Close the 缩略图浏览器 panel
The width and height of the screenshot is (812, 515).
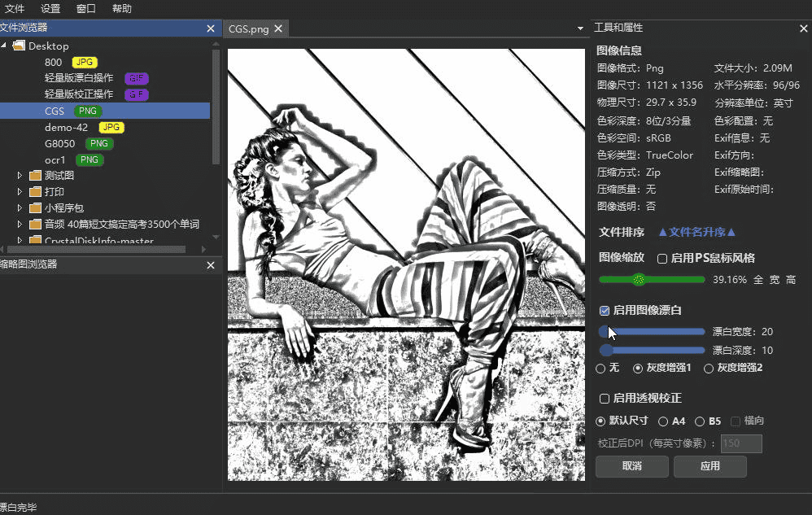coord(211,265)
